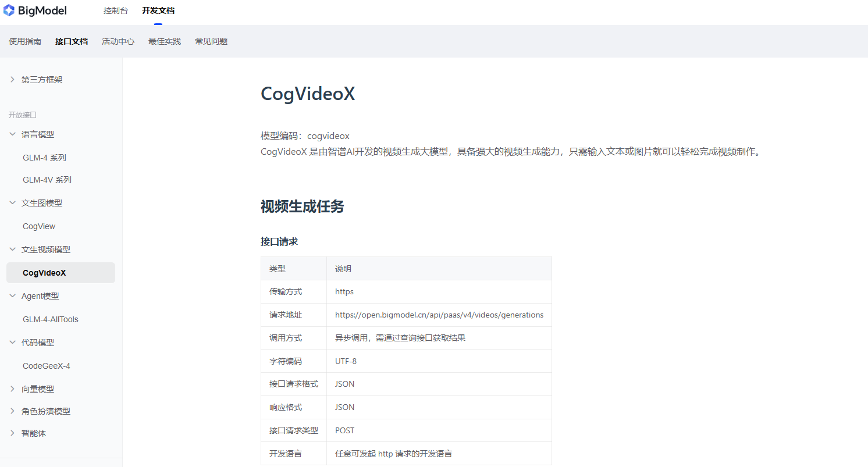The height and width of the screenshot is (467, 868).
Task: Select CogView in the sidebar
Action: 39,226
